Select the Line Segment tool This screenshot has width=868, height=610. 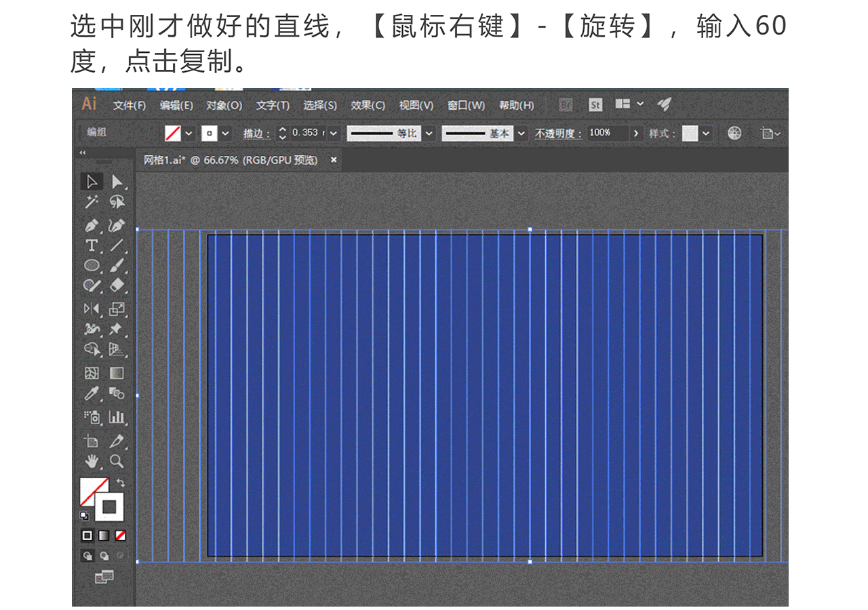click(x=117, y=245)
